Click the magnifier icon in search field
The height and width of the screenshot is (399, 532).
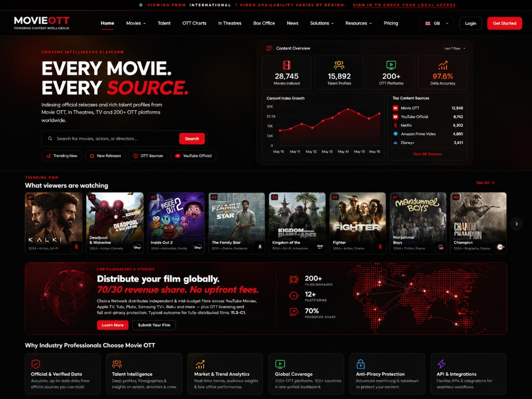[50, 138]
